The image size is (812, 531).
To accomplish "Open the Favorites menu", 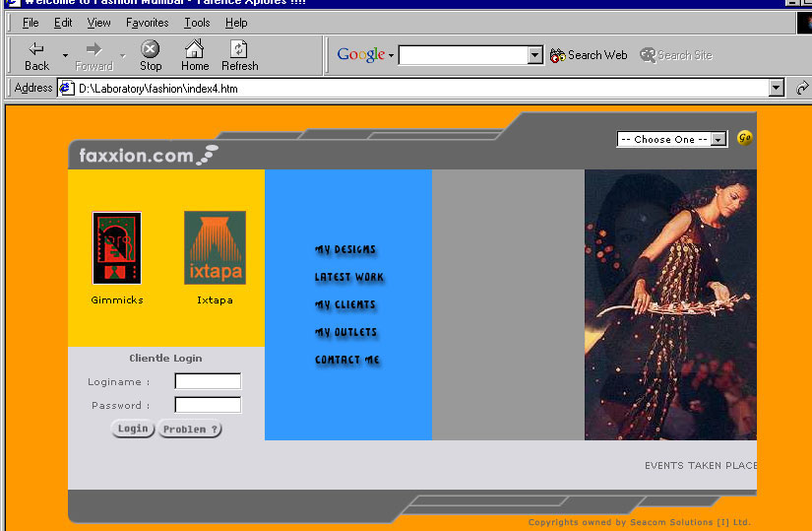I will (x=147, y=23).
